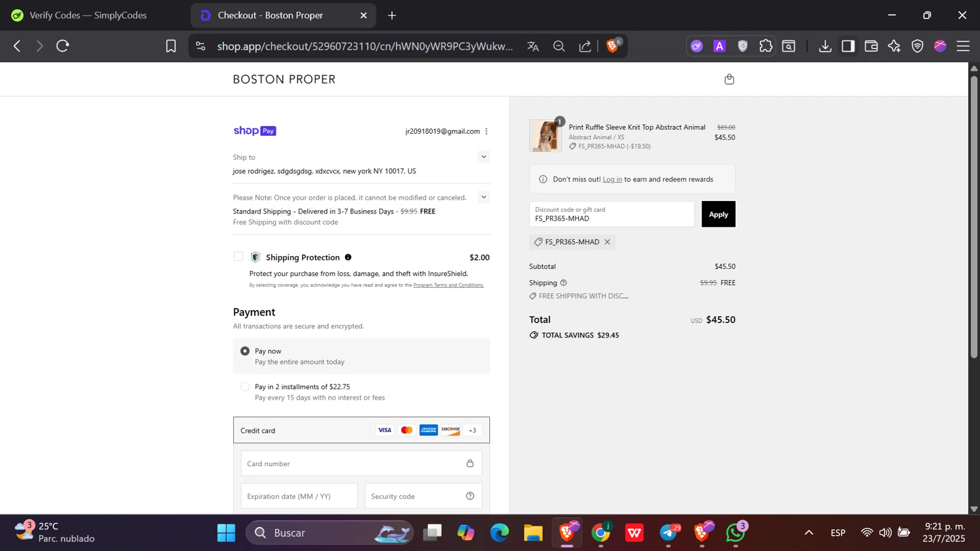Bookmark this page
980x551 pixels.
point(171,46)
